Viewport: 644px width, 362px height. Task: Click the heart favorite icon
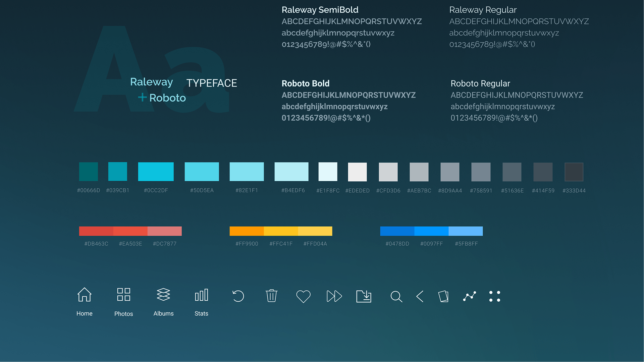tap(303, 296)
